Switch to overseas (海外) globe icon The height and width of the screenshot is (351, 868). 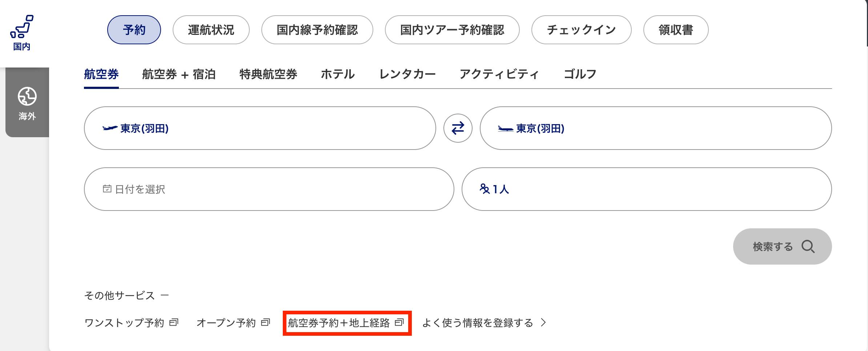[x=27, y=97]
